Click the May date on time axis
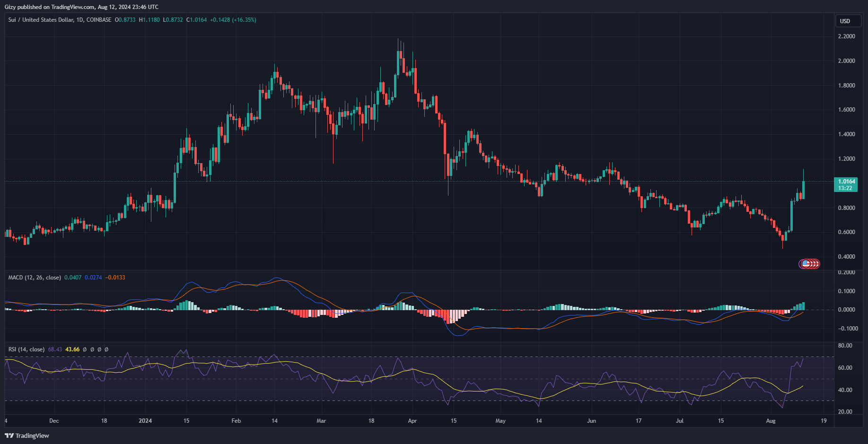This screenshot has width=868, height=444. click(x=500, y=421)
